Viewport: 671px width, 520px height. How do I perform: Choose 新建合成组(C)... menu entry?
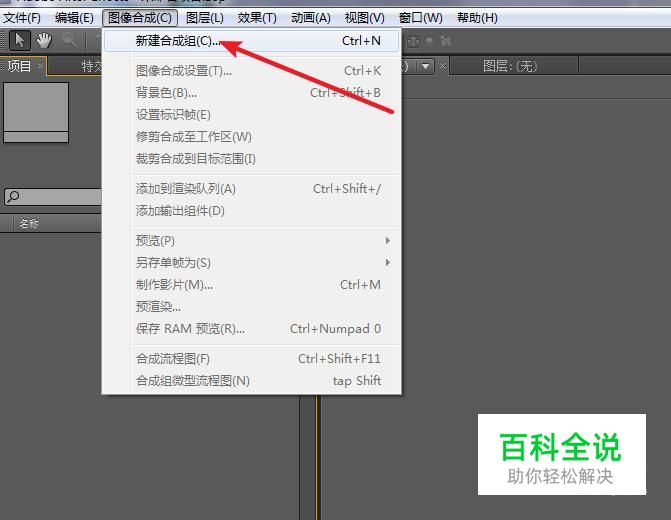[x=252, y=41]
